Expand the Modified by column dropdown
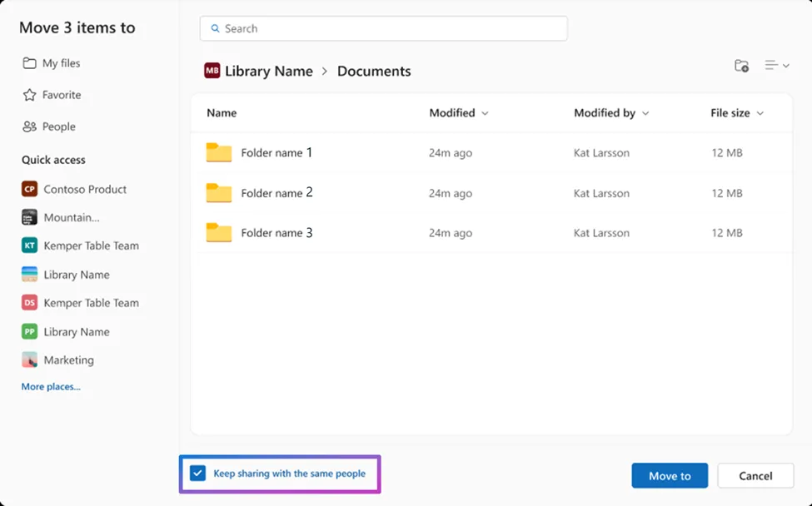Viewport: 812px width, 506px height. pos(645,113)
